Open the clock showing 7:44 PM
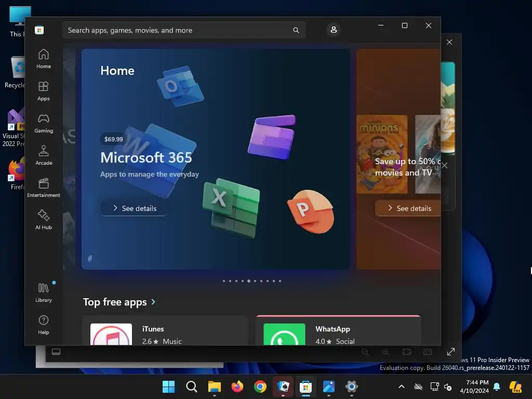Screen dimensions: 532x399 [x=474, y=387]
